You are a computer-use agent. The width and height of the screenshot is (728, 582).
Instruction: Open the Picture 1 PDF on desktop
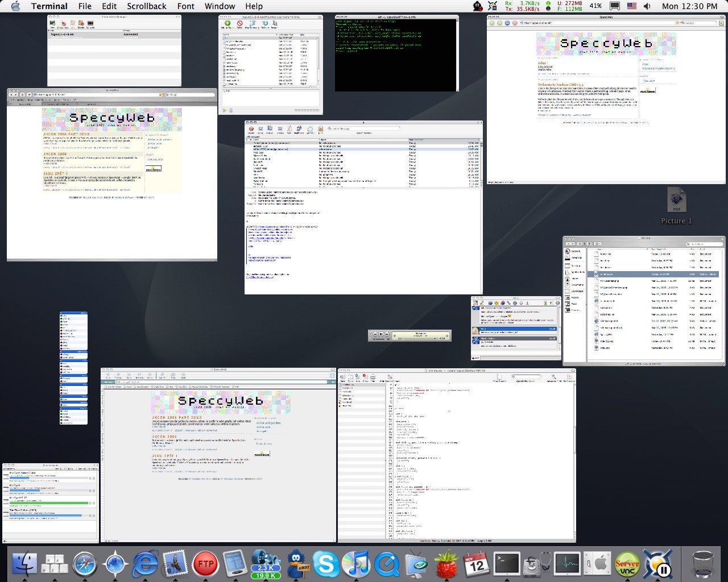click(x=676, y=201)
